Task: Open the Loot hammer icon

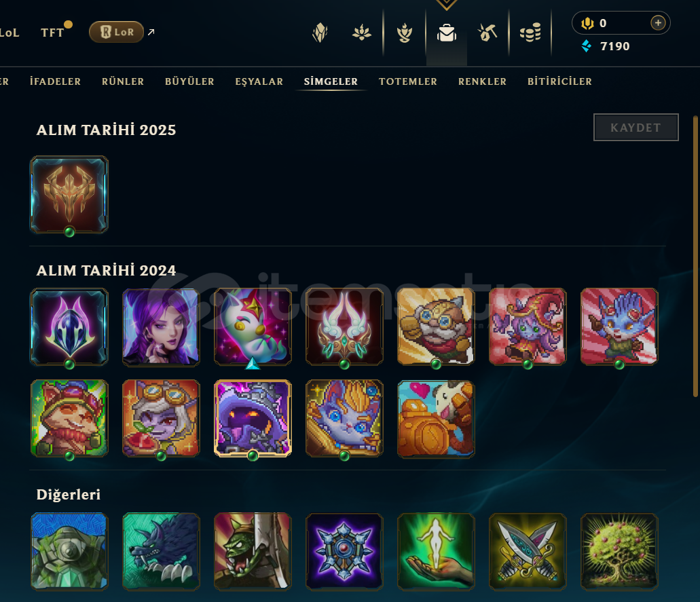Action: [487, 33]
